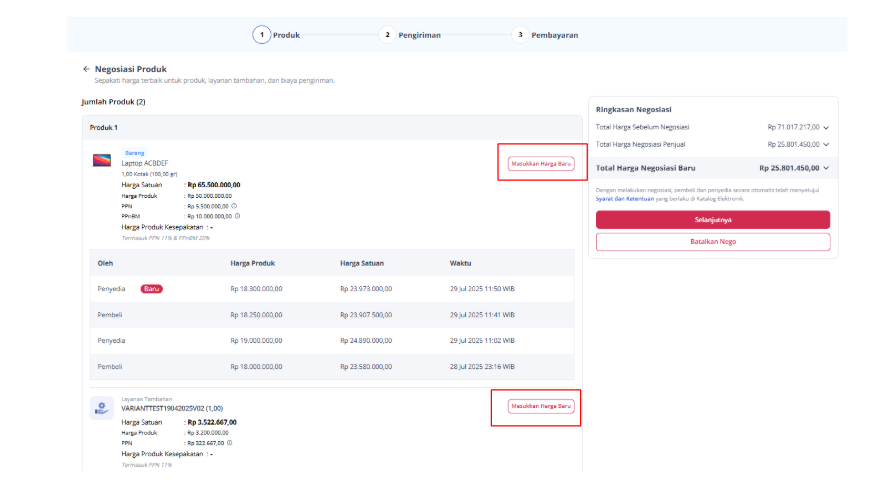Screen dimensions: 893x490
Task: Click the info icon beside PPN Rp 322.667,00
Action: point(230,443)
